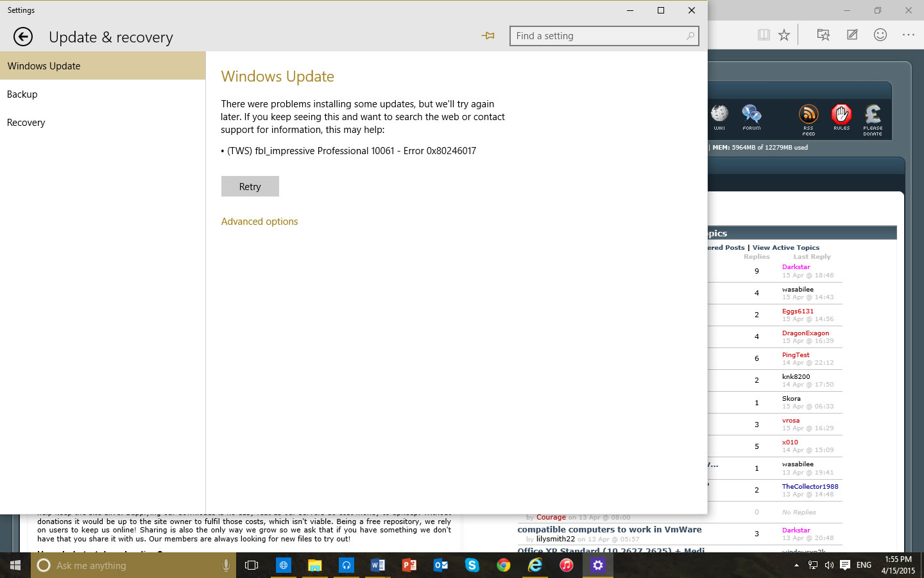The width and height of the screenshot is (924, 578).
Task: Open Internet Explorer from the taskbar
Action: (535, 565)
